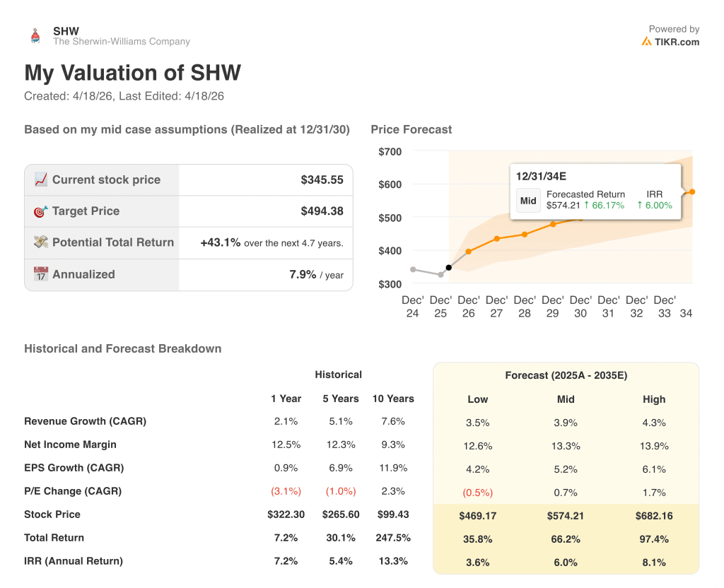
Task: Click the 7.9% annualized return value
Action: click(x=303, y=274)
